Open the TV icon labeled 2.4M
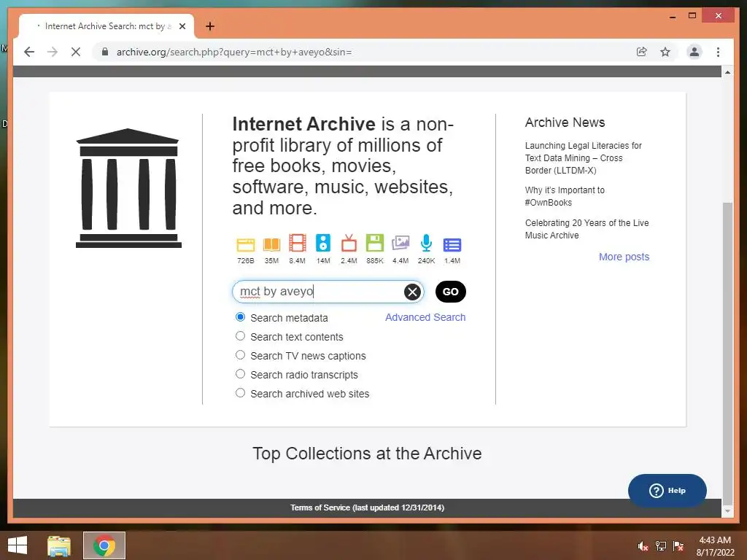The image size is (747, 560). point(349,244)
